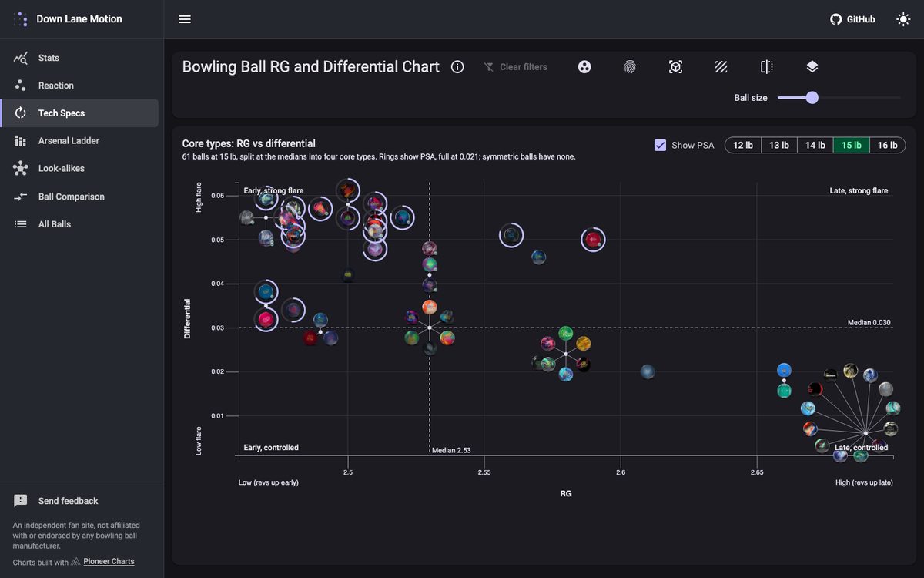Click Clear filters button
The height and width of the screenshot is (578, 924).
click(x=515, y=67)
